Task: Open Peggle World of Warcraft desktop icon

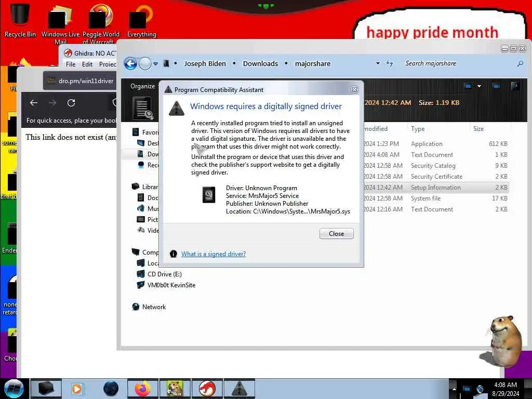Action: pyautogui.click(x=101, y=24)
